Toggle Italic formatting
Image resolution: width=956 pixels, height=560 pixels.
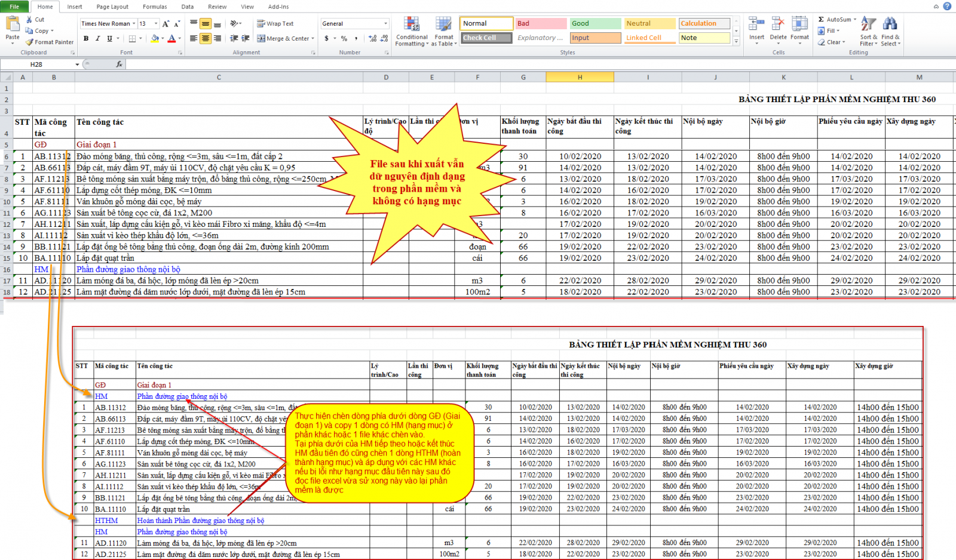[97, 38]
